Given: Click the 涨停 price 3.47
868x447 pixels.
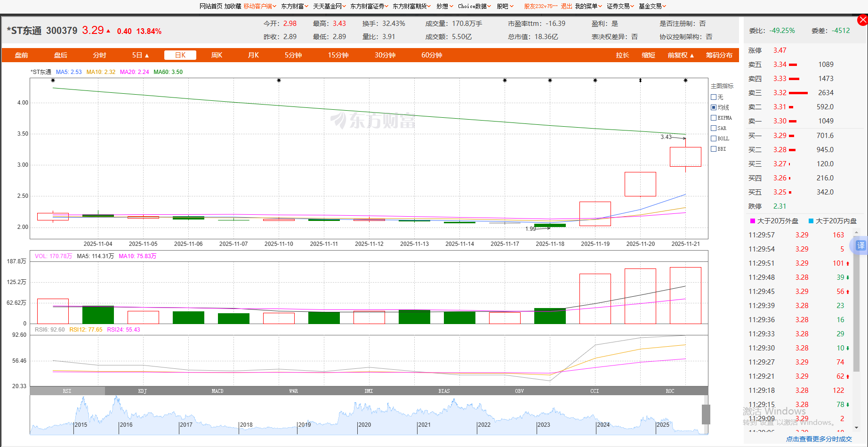Looking at the screenshot, I should [780, 50].
